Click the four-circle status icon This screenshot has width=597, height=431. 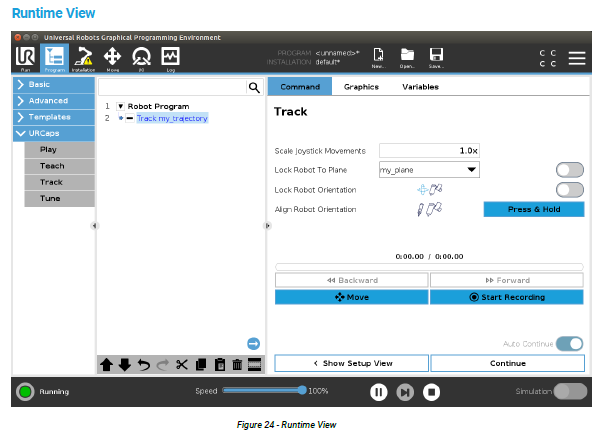[548, 58]
